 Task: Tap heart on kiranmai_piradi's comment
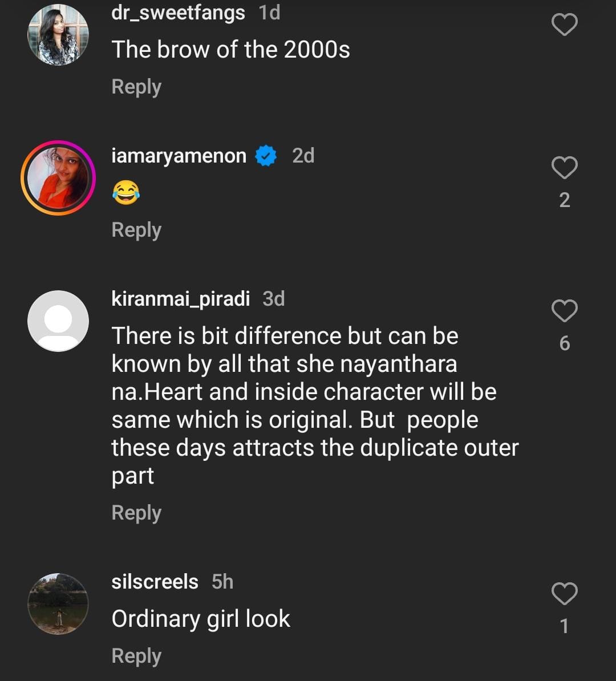[x=564, y=311]
